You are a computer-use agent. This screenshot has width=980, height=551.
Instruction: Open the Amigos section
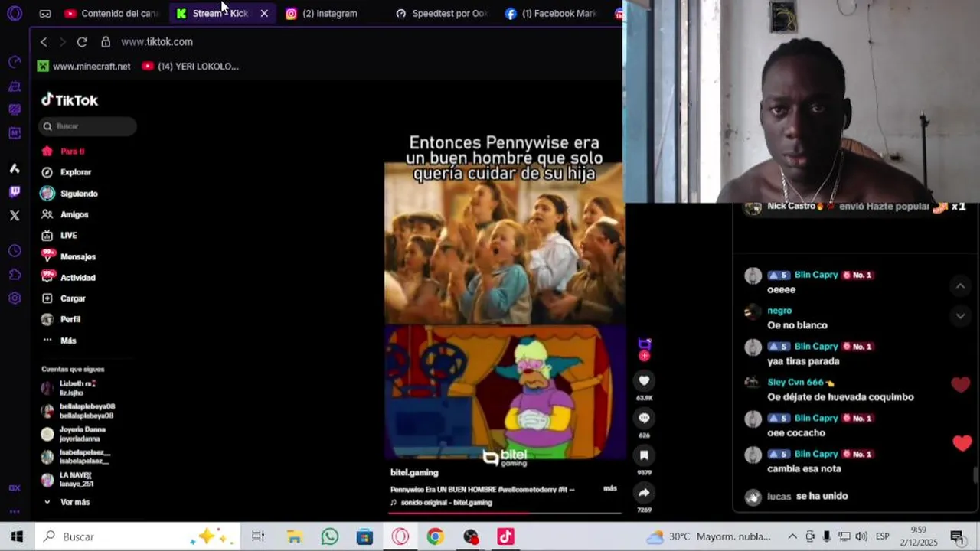[x=66, y=214]
